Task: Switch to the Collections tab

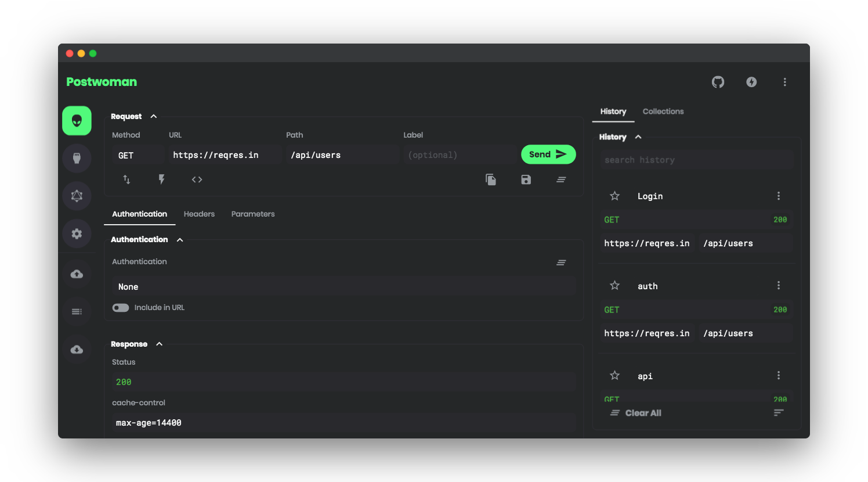Action: point(663,111)
